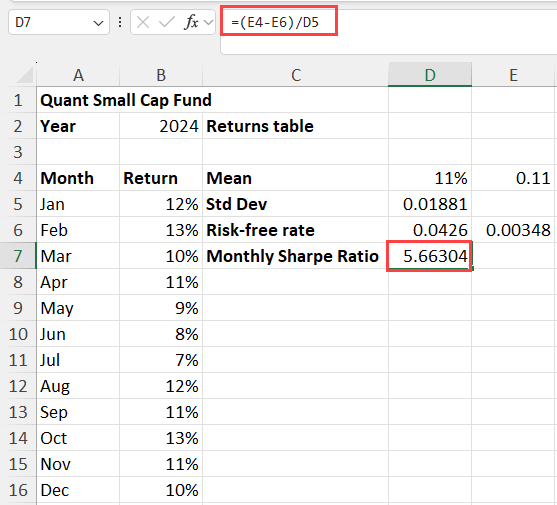Select column A header
557x505 pixels.
point(78,75)
